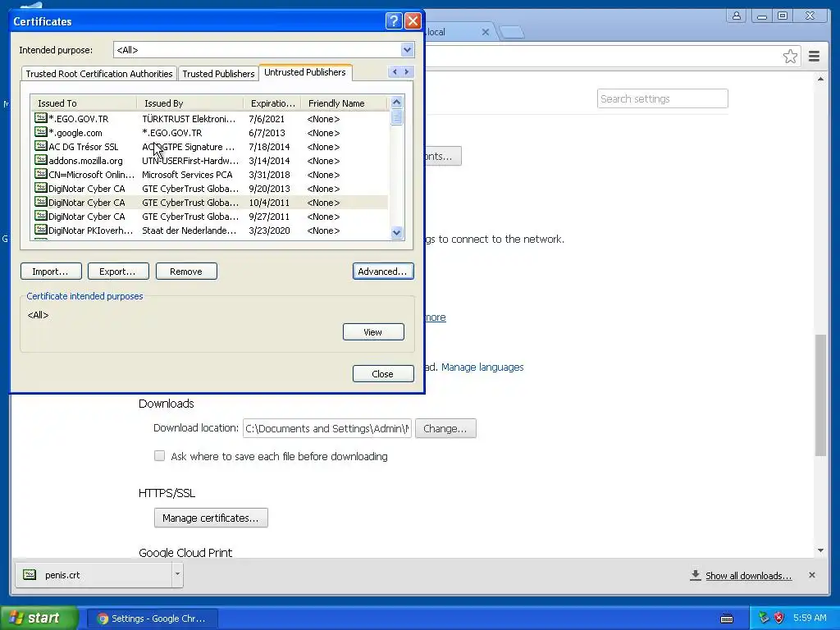The height and width of the screenshot is (630, 840).
Task: Click the red security shield tray icon
Action: [x=779, y=618]
